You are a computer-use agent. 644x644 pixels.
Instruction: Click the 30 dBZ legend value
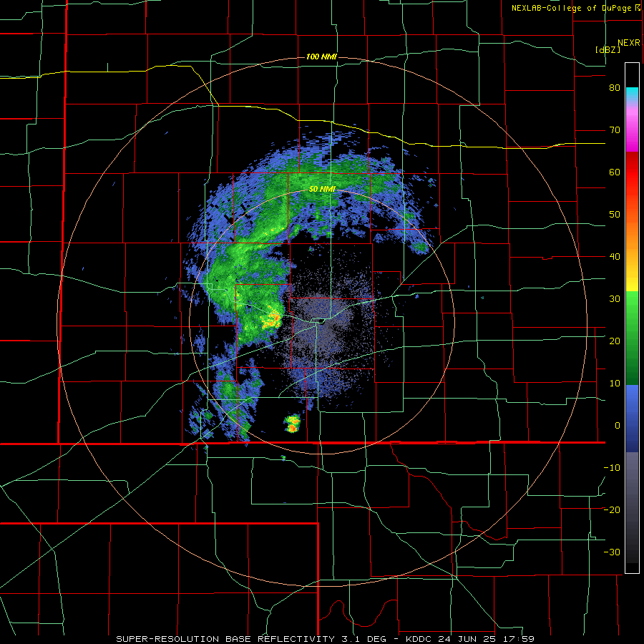point(615,298)
